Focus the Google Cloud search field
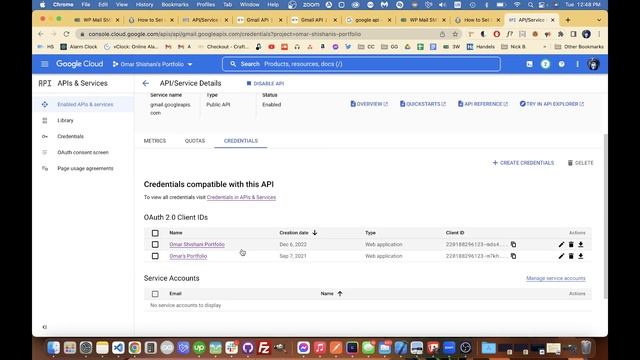This screenshot has height=360, width=640. point(361,64)
